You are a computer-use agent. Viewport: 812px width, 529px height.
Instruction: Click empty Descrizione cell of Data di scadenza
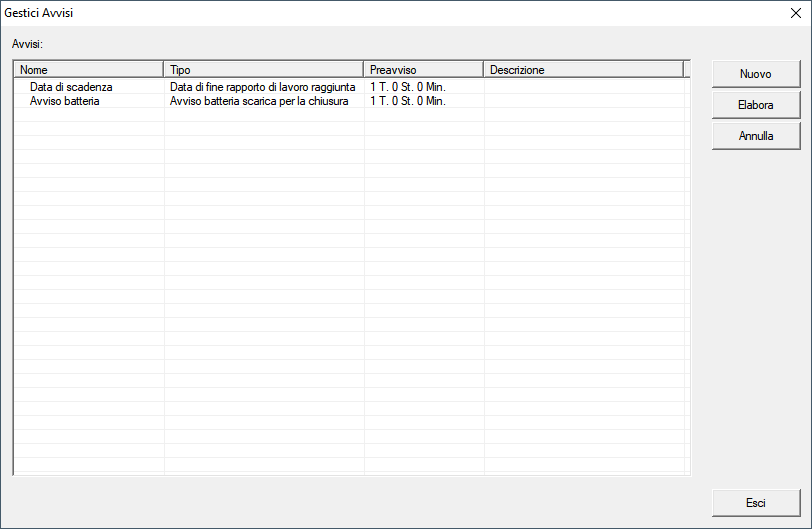[x=585, y=87]
